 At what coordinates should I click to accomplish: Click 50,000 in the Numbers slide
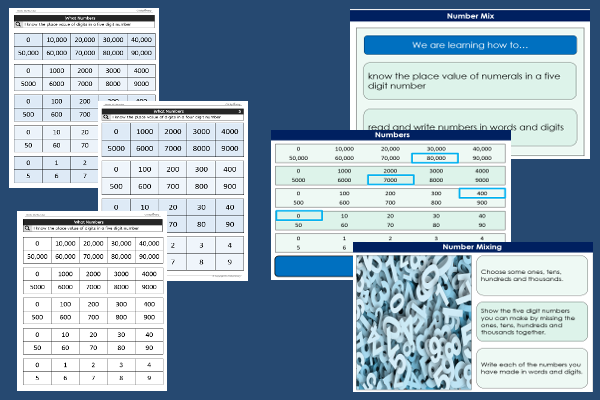pyautogui.click(x=298, y=158)
